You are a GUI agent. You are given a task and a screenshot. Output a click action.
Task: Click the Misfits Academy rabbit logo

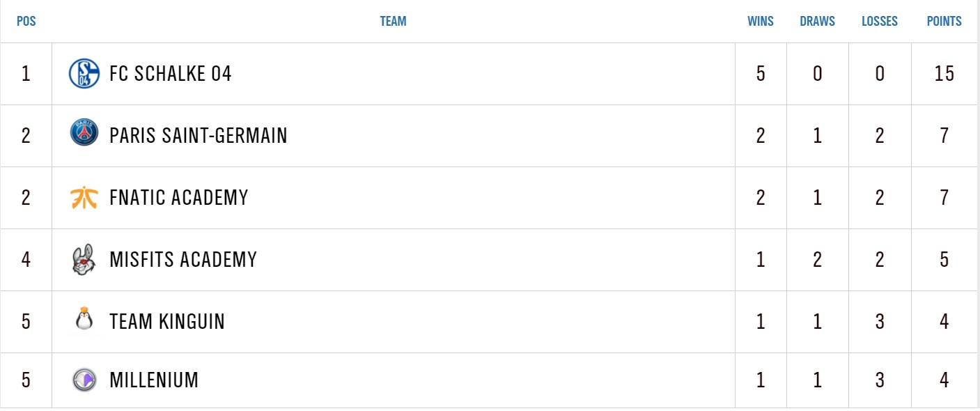(84, 259)
